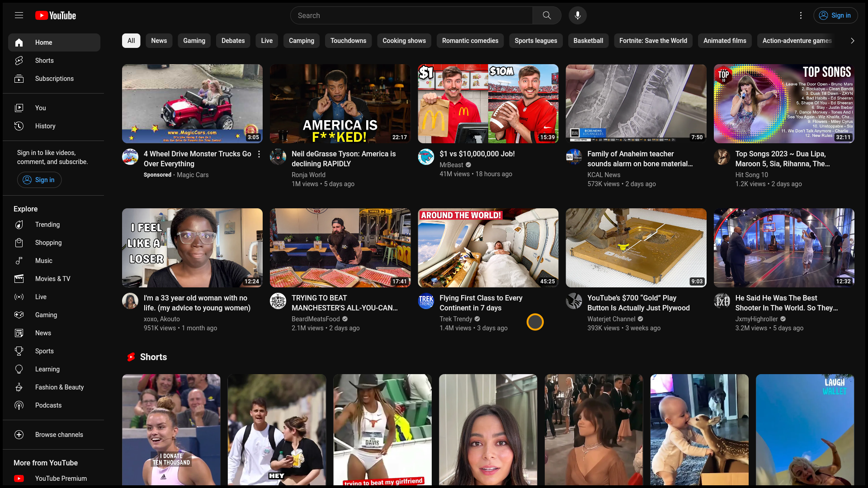868x488 pixels.
Task: Open Fashion & Beauty
Action: [x=54, y=387]
